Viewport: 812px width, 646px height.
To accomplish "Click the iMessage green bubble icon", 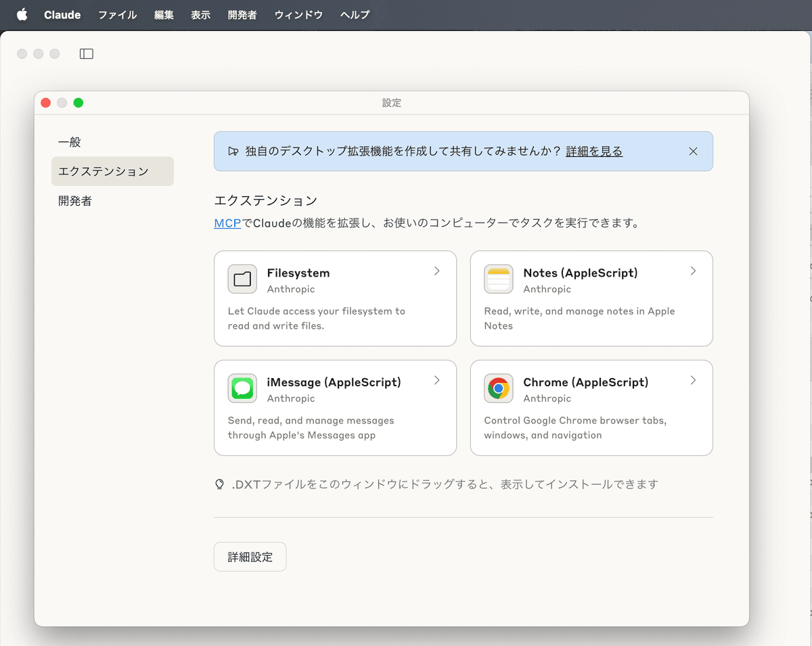I will click(x=242, y=388).
